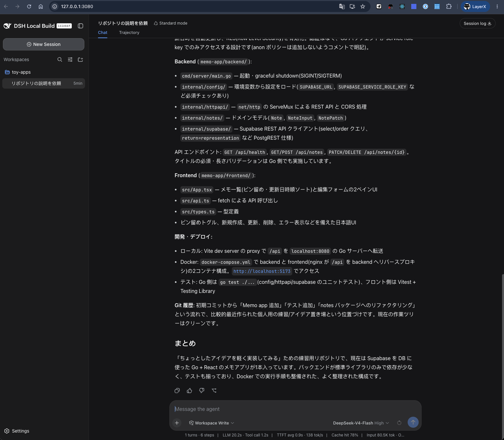The width and height of the screenshot is (504, 440).
Task: Click the 141eb6f build badge
Action: (x=64, y=26)
